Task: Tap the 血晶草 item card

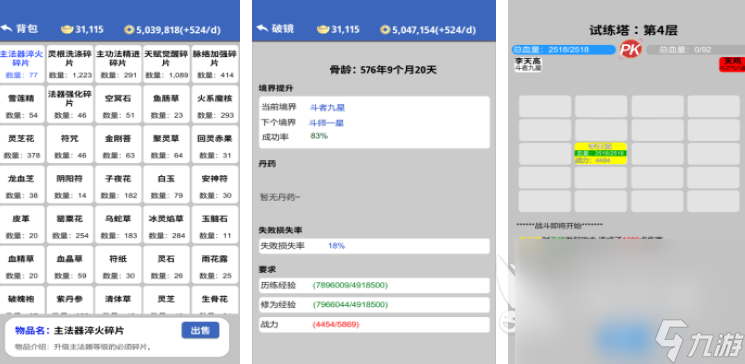Action: pos(70,265)
